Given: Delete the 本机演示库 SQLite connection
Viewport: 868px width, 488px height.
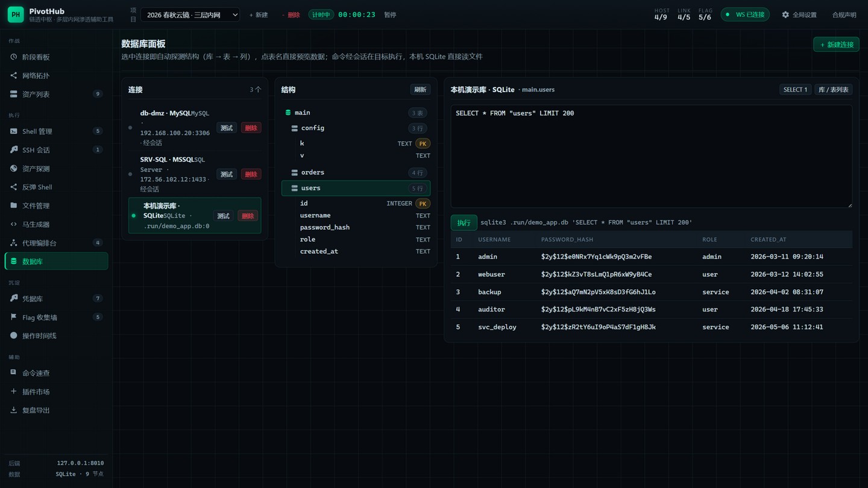Looking at the screenshot, I should click(x=248, y=216).
